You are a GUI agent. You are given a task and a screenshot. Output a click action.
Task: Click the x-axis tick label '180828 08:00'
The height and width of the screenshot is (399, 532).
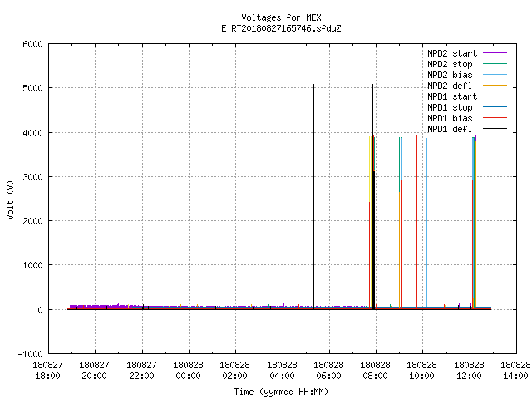click(x=376, y=371)
